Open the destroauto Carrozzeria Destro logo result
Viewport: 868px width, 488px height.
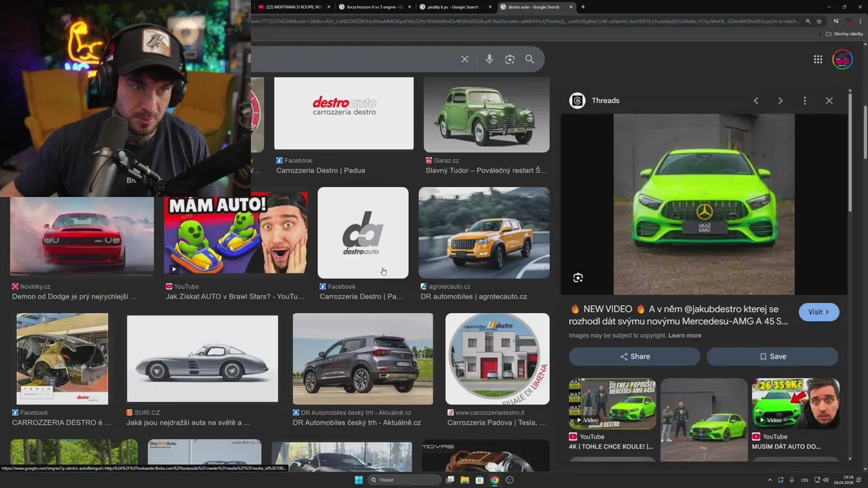coord(344,113)
